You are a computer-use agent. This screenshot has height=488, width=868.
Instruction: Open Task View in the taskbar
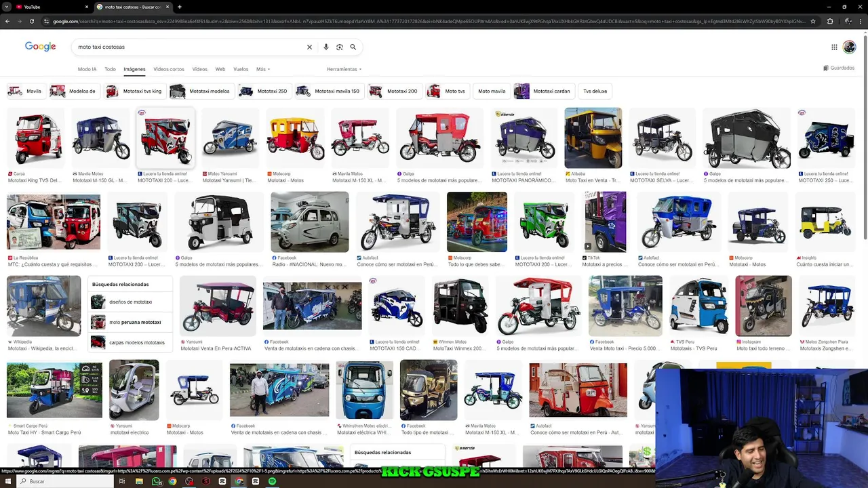(122, 481)
